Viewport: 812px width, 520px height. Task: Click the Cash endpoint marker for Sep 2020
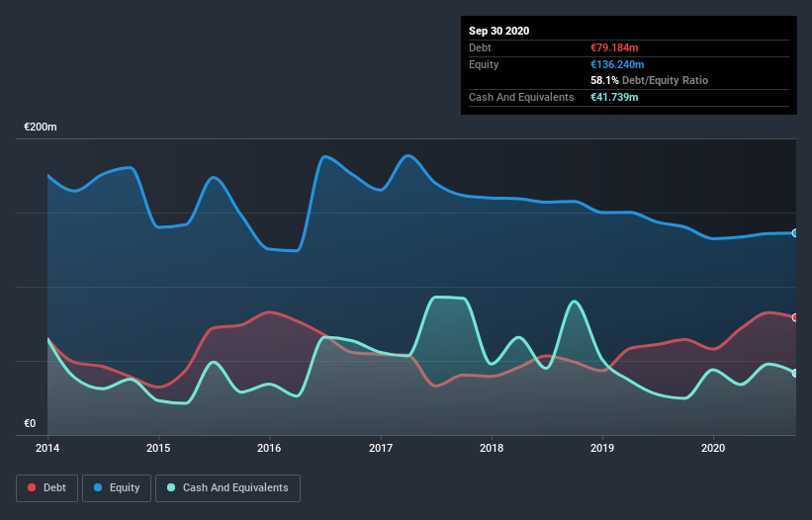[795, 373]
